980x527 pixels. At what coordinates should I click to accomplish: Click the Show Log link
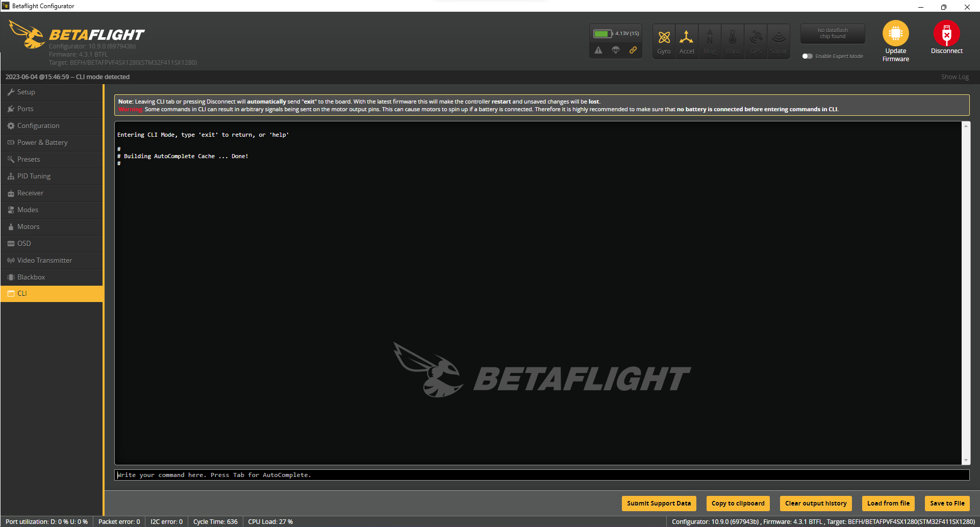(954, 77)
